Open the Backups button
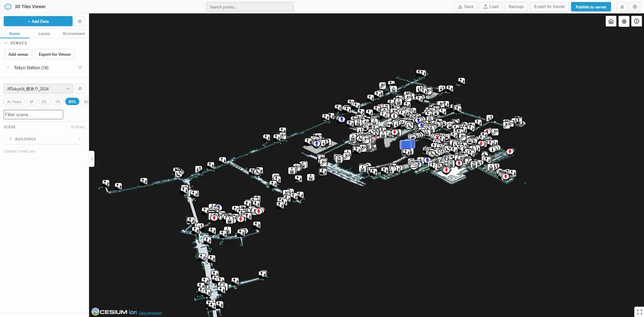This screenshot has height=317, width=644. 516,7
